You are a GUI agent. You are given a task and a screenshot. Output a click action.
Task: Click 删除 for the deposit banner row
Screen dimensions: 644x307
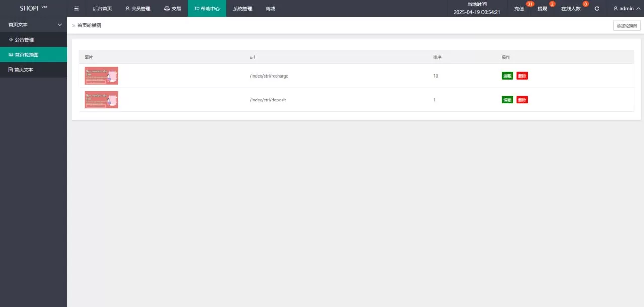point(522,100)
